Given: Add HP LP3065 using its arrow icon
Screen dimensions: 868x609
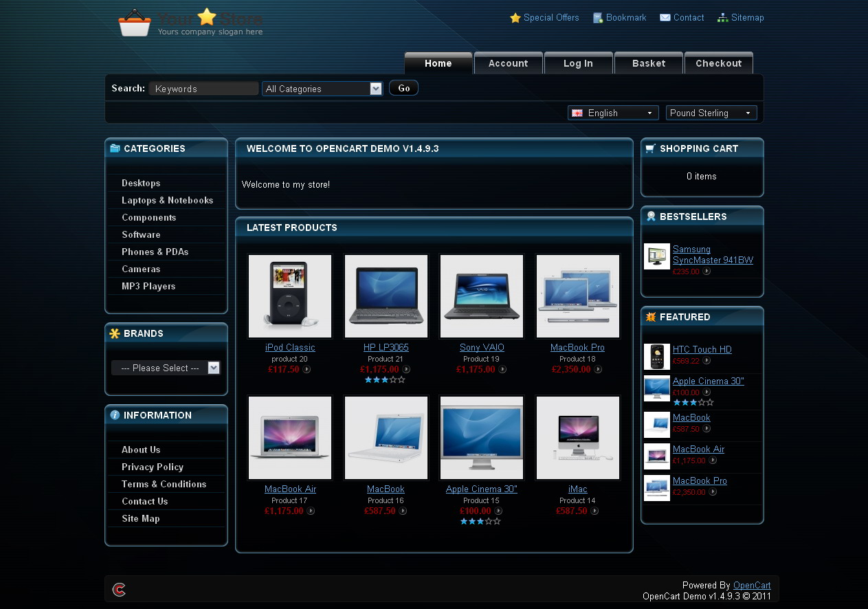Looking at the screenshot, I should point(406,370).
